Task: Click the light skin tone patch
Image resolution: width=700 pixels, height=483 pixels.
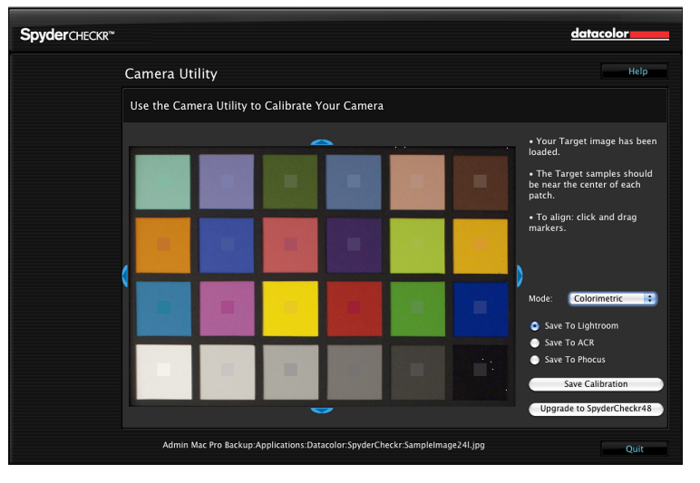Action: point(417,182)
